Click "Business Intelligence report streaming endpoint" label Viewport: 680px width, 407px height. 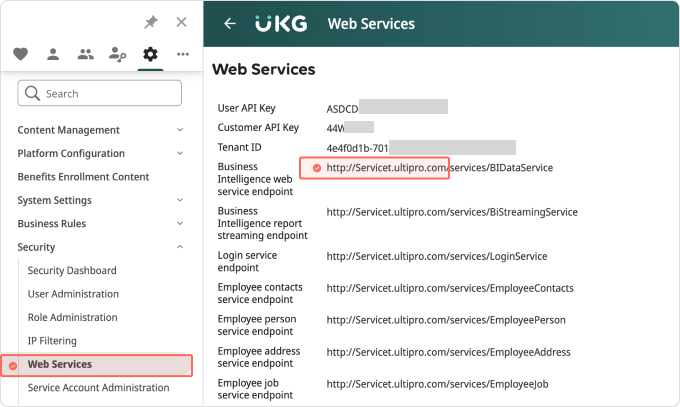[262, 223]
